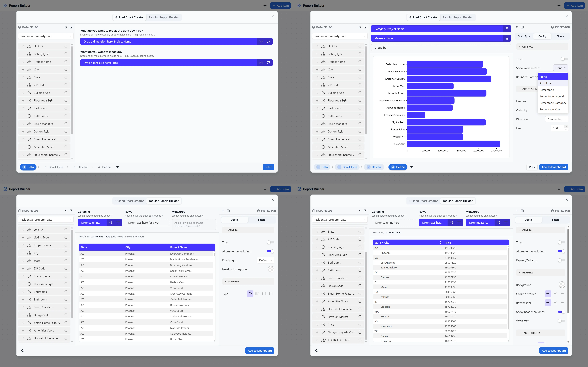Turn off Sticky header columns

pos(561,312)
